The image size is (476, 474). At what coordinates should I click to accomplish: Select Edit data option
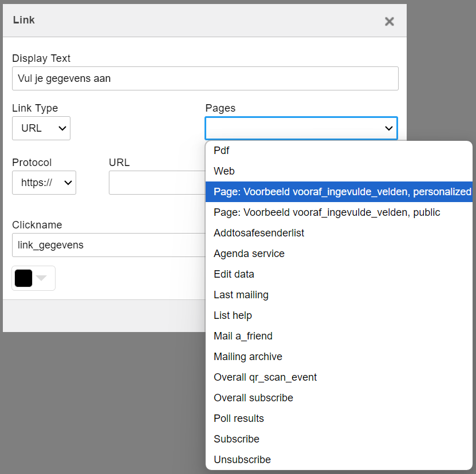pos(234,274)
